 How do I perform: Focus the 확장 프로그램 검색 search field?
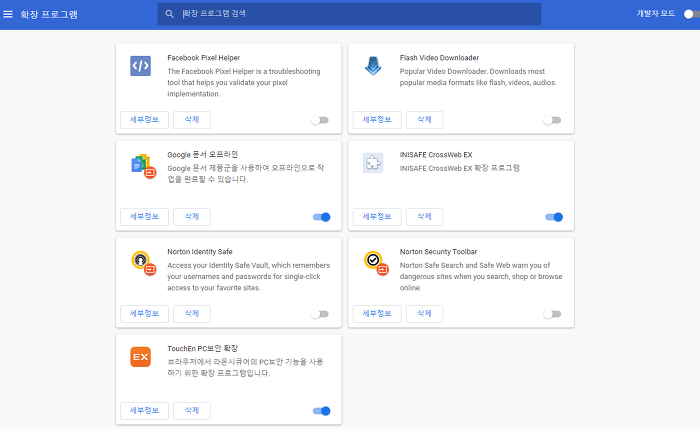pyautogui.click(x=349, y=14)
